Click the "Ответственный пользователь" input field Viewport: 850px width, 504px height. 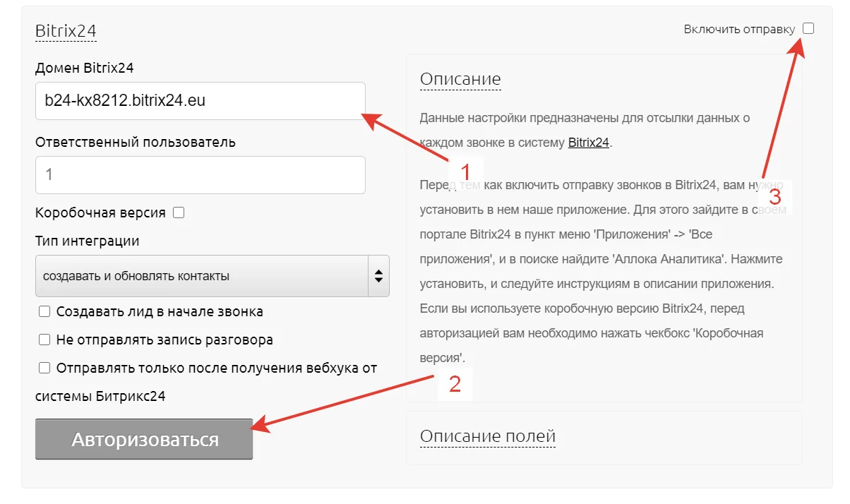[x=200, y=174]
